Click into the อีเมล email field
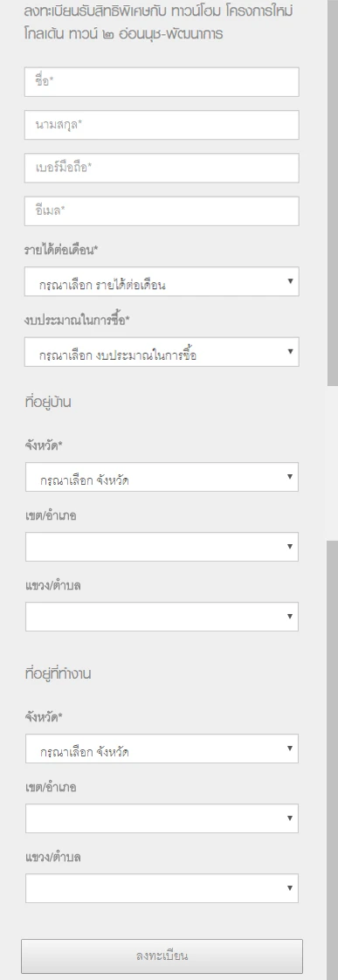Viewport: 338px width, 980px height. 162,211
